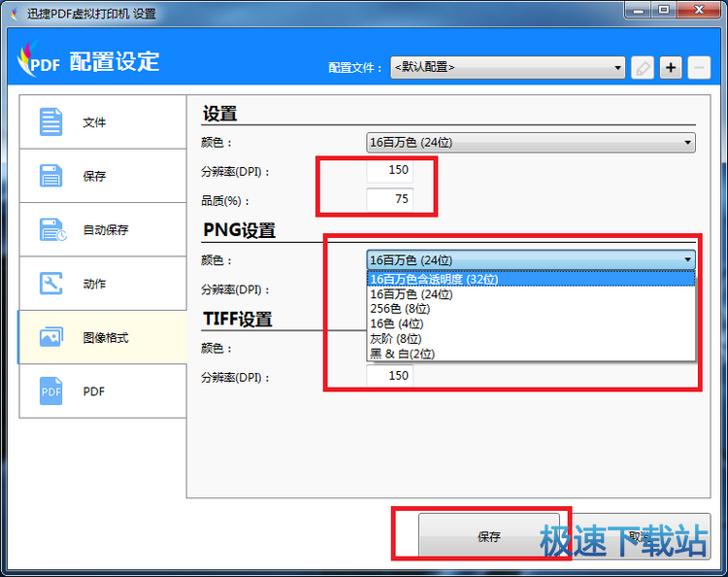
Task: Click the 品质(%) field with 75
Action: coord(389,200)
